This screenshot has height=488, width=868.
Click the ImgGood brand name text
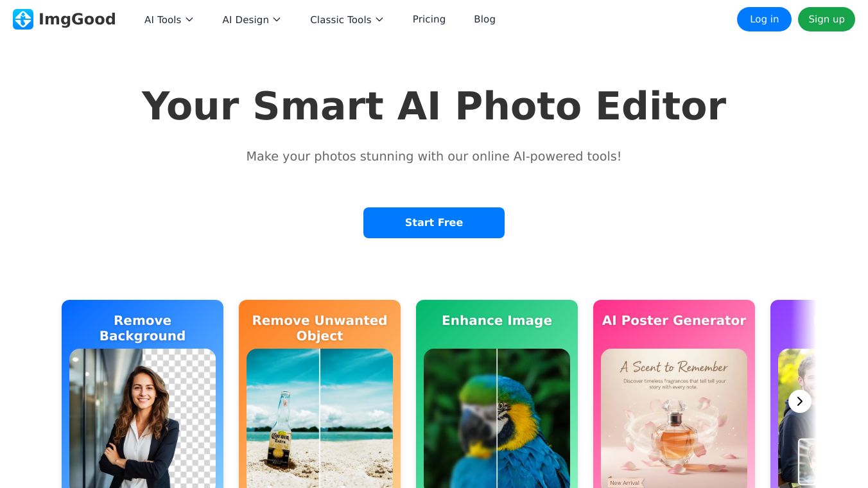click(x=77, y=19)
